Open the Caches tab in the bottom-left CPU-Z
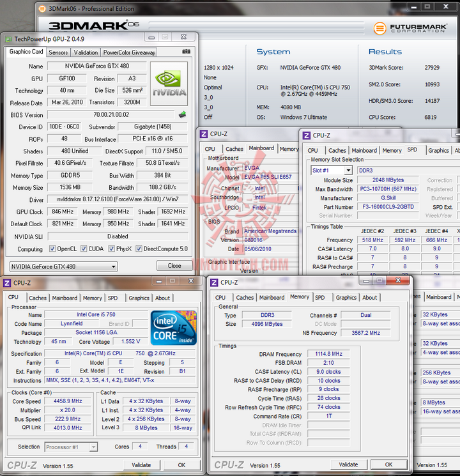The image size is (460, 476). pyautogui.click(x=38, y=298)
